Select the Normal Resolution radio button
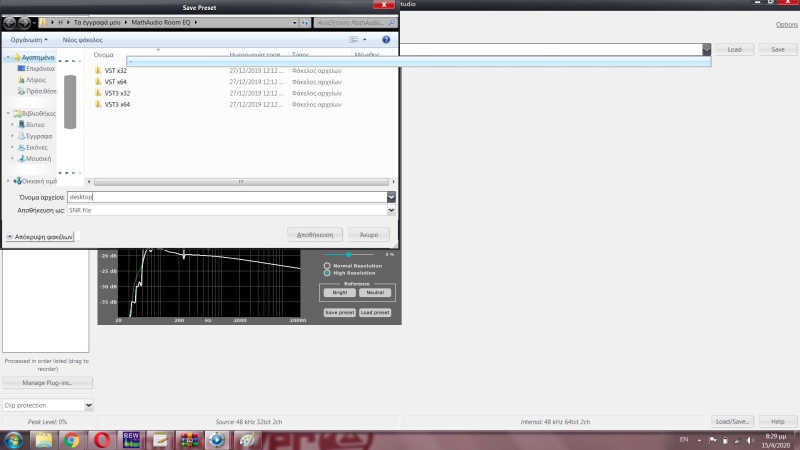The image size is (800, 450). tap(327, 265)
